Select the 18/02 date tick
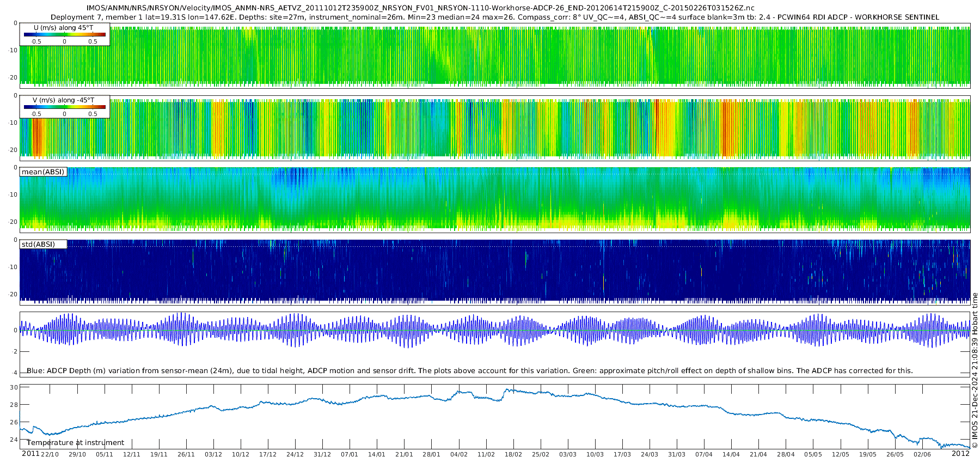The image size is (980, 463). click(513, 454)
